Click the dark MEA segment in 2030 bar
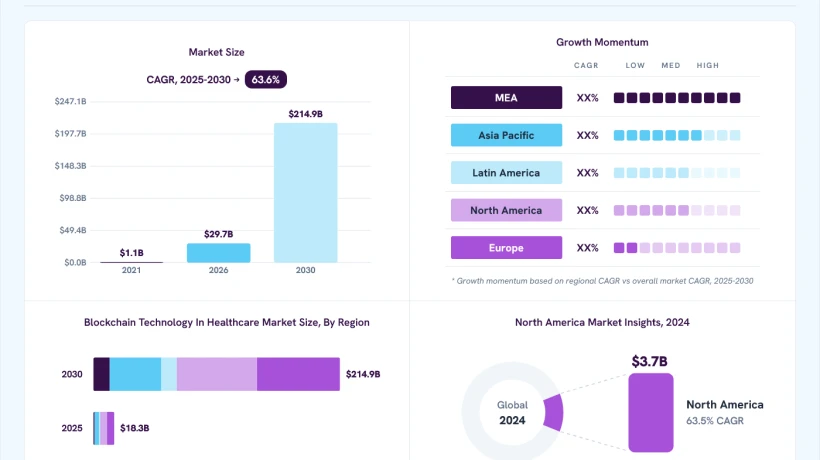This screenshot has height=460, width=820. (x=101, y=374)
